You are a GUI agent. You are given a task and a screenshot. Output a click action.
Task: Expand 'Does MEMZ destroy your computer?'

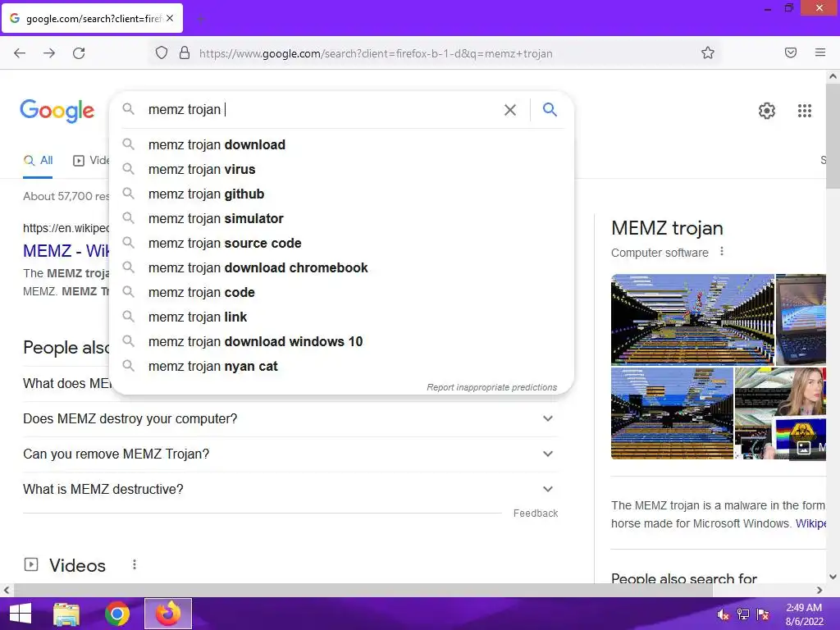click(290, 419)
